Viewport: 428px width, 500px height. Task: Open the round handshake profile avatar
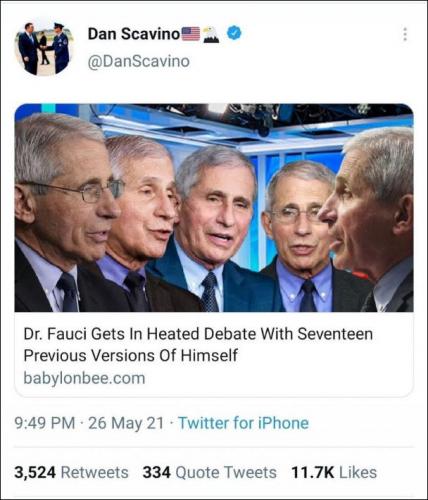click(x=44, y=48)
